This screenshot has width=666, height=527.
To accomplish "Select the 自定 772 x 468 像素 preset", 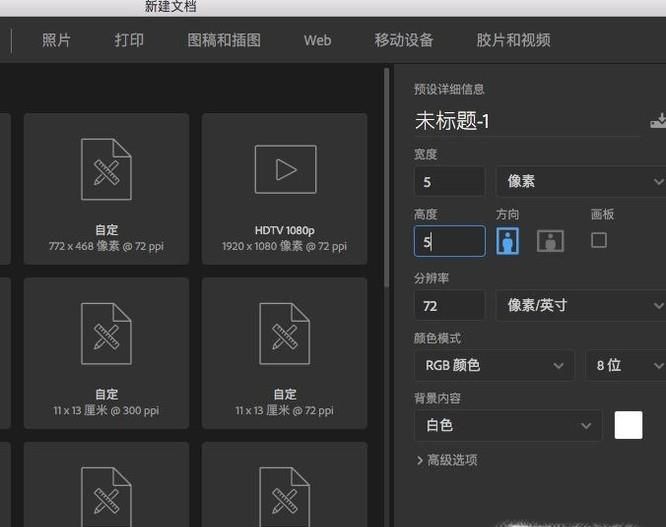I will pos(106,188).
